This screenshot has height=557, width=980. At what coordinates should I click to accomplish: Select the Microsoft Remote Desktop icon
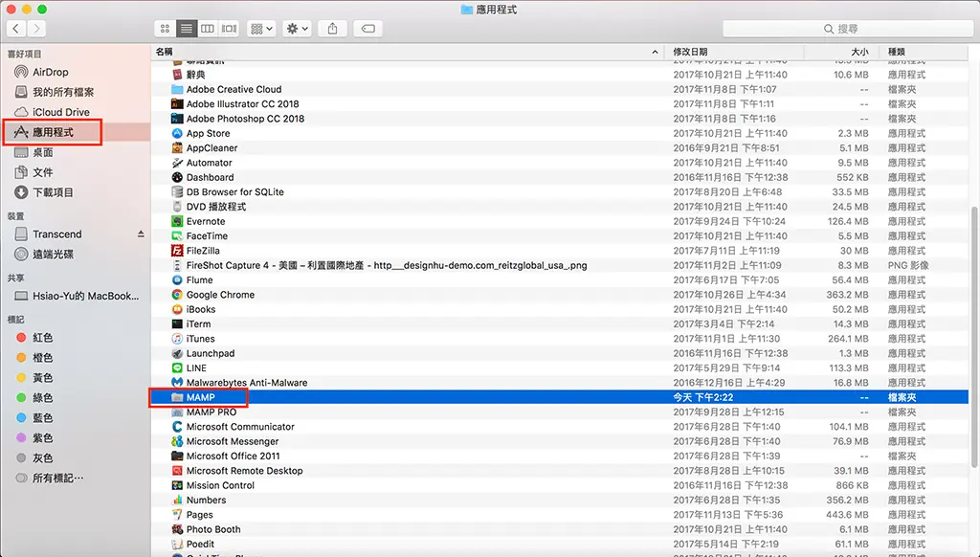tap(177, 471)
